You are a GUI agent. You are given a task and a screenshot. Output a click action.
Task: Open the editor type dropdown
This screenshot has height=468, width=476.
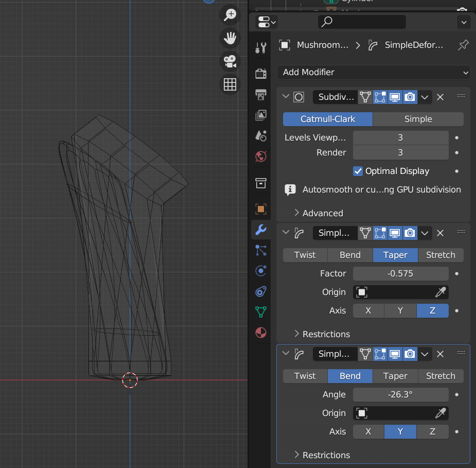tap(267, 22)
